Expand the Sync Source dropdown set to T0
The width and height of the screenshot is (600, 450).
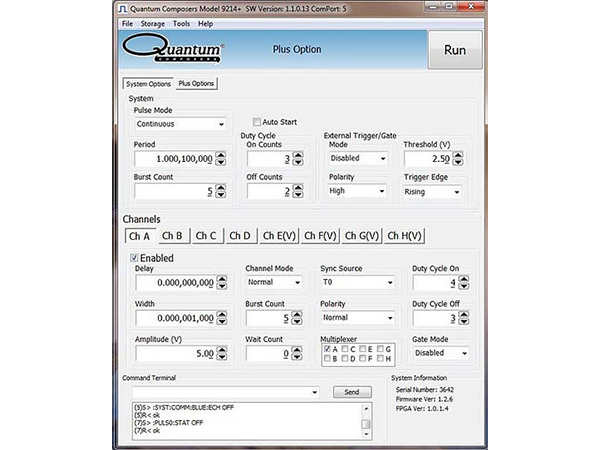click(358, 282)
